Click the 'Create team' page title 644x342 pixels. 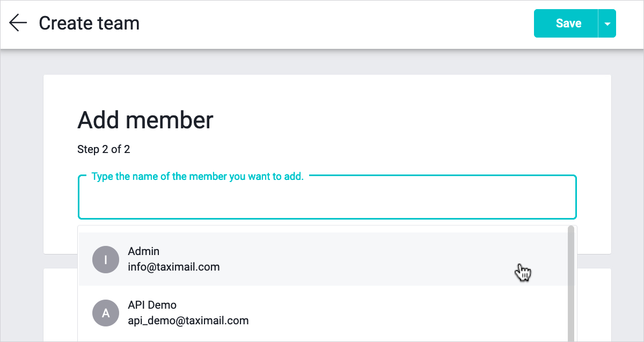click(89, 23)
